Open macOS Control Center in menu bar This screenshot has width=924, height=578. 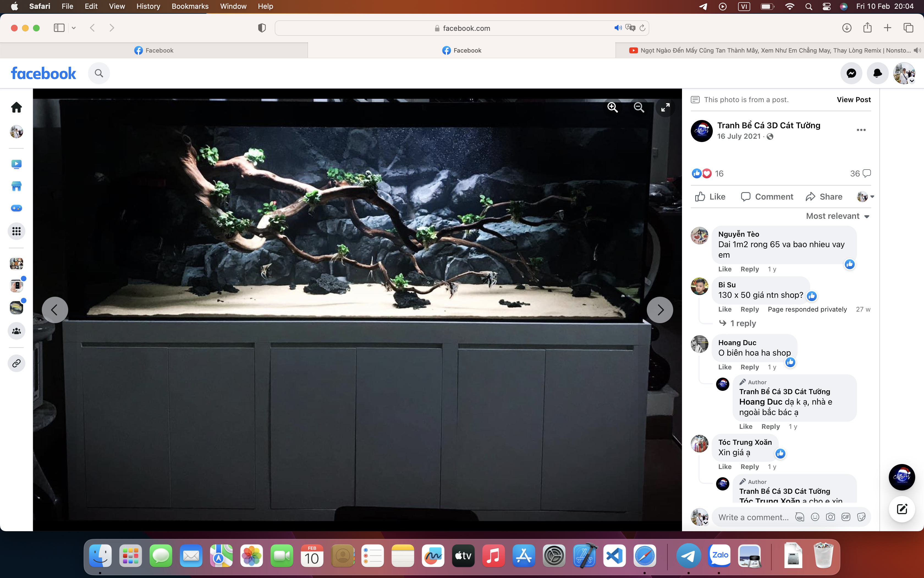[826, 7]
